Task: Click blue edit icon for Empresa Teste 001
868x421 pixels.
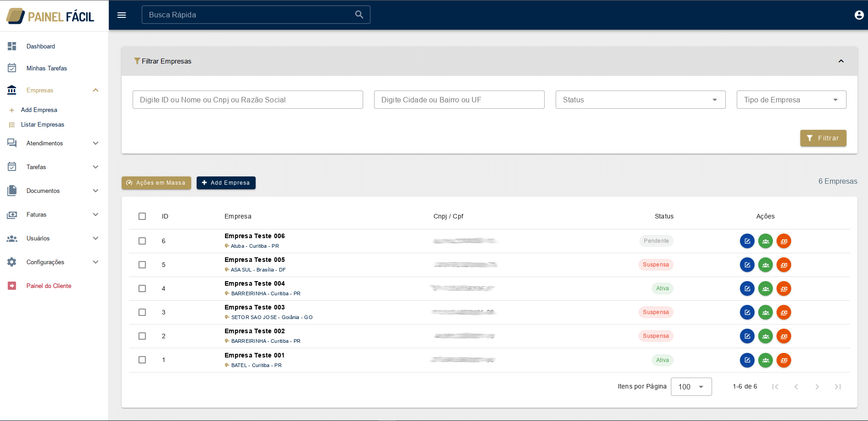Action: pyautogui.click(x=747, y=360)
